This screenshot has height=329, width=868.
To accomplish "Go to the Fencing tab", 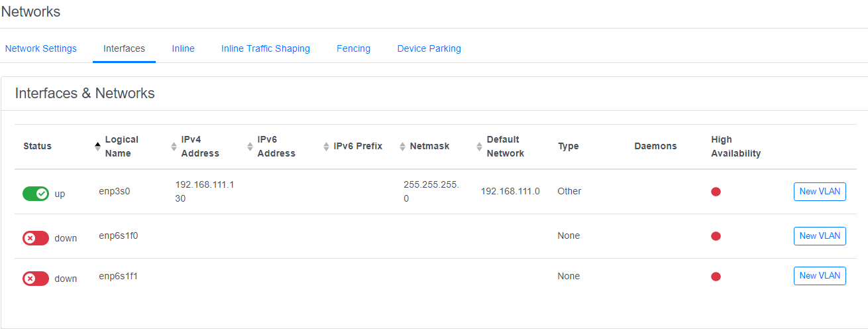I will [x=353, y=48].
